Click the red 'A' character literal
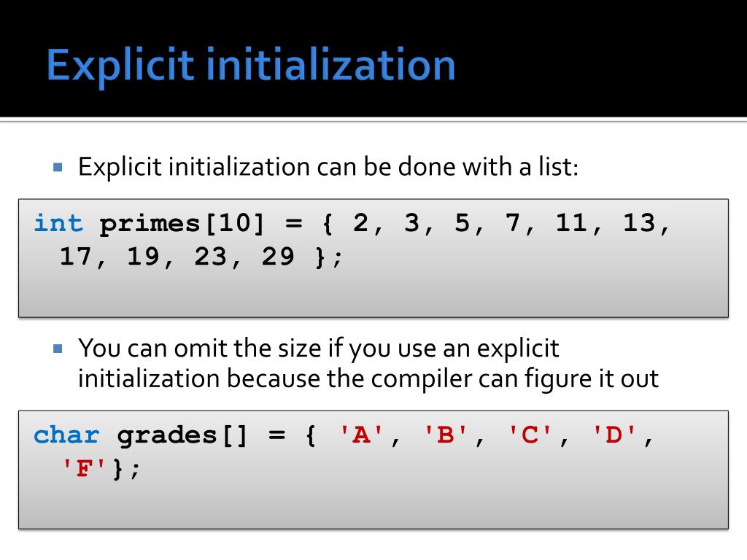Image resolution: width=747 pixels, height=560 pixels. (361, 435)
